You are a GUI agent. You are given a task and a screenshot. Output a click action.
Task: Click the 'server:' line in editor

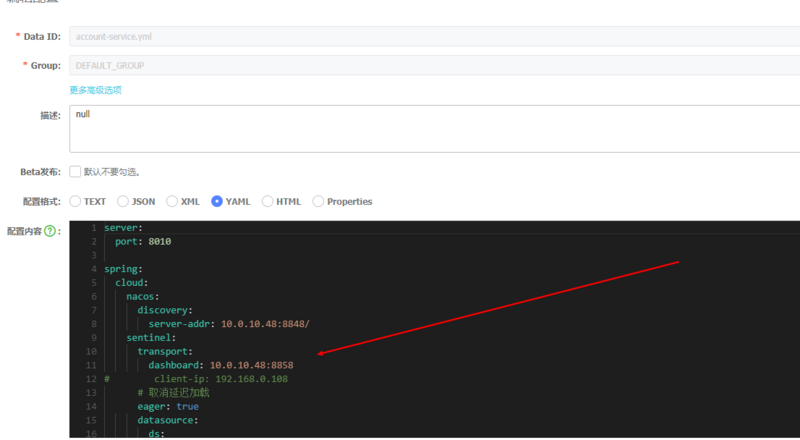point(121,228)
